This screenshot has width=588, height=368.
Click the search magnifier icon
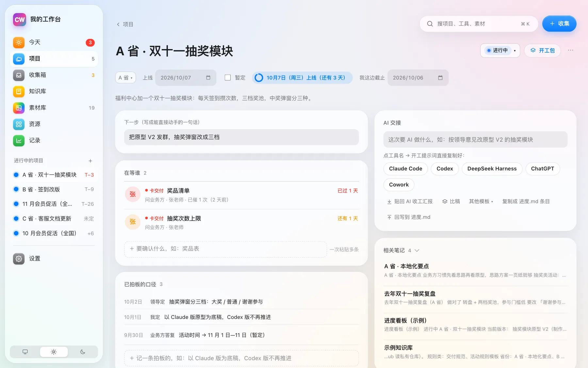click(x=430, y=24)
